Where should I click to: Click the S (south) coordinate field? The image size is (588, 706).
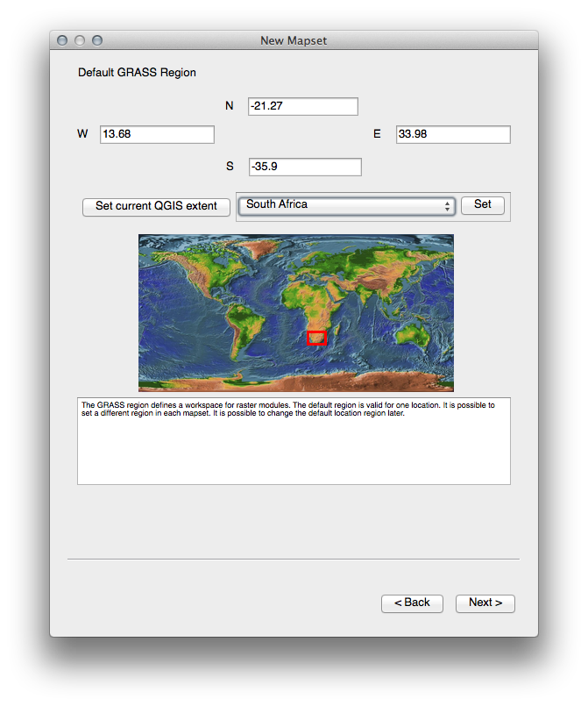[304, 167]
